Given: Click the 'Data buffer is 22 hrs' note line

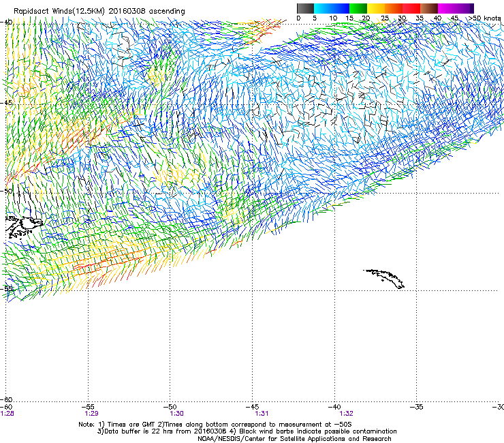Looking at the screenshot, I should tap(247, 431).
